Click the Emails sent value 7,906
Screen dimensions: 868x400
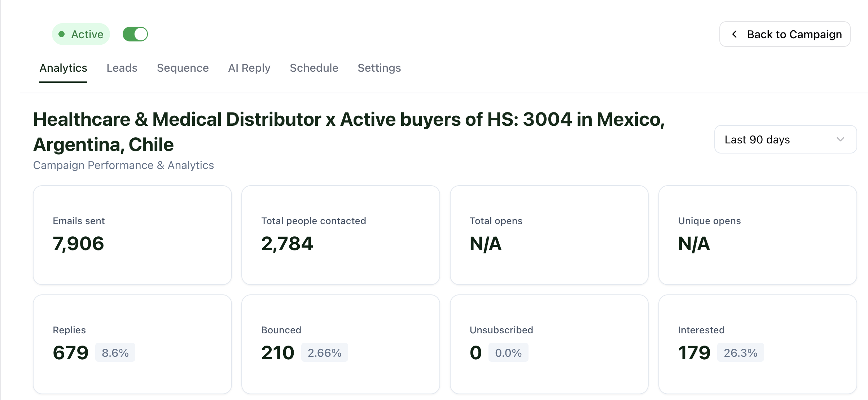[78, 244]
